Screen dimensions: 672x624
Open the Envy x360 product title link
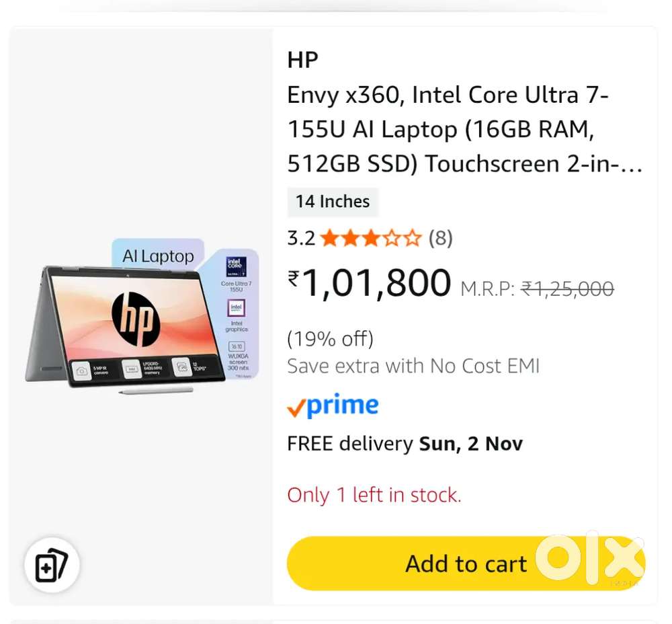coord(464,129)
